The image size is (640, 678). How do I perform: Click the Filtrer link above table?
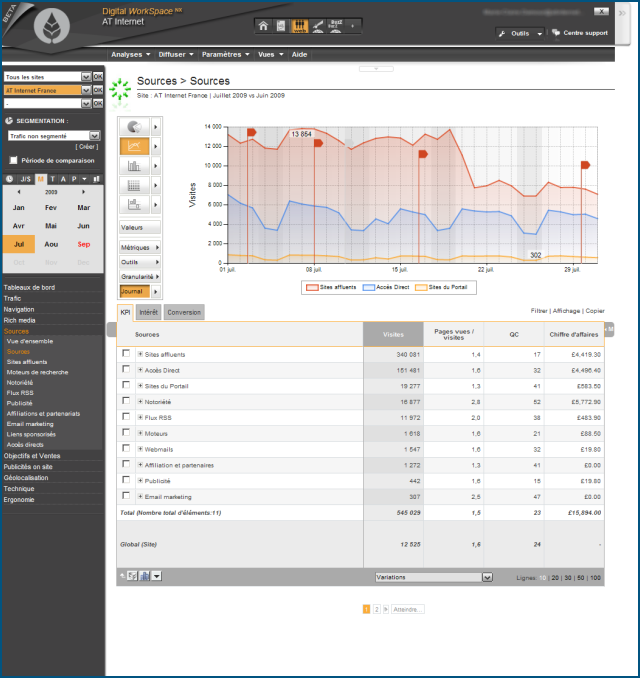coord(539,310)
